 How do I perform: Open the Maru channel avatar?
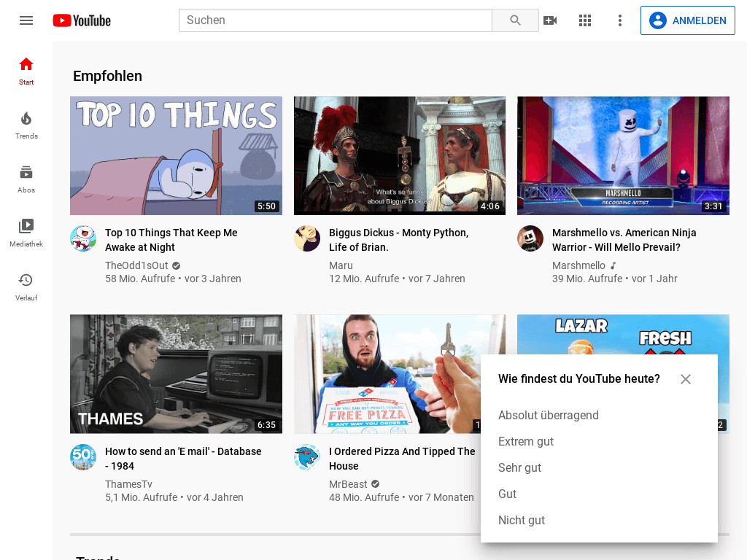click(307, 238)
